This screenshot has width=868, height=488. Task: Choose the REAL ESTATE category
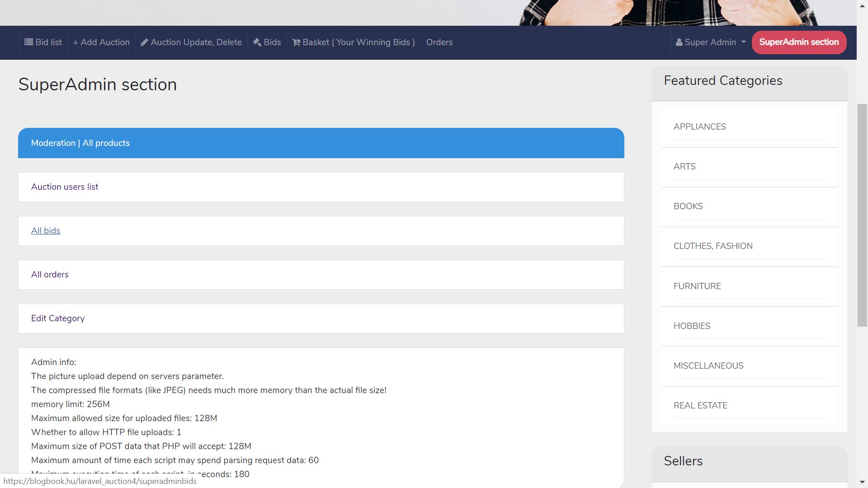[700, 405]
